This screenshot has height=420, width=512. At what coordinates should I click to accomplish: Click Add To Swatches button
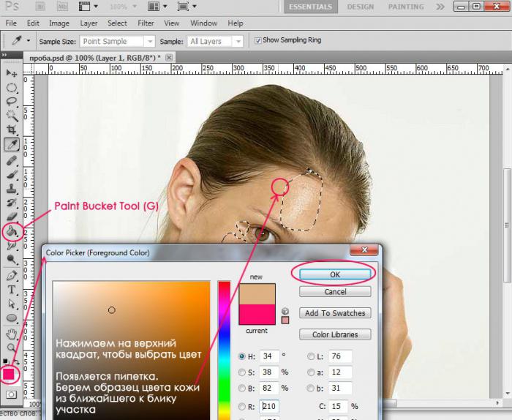click(335, 313)
